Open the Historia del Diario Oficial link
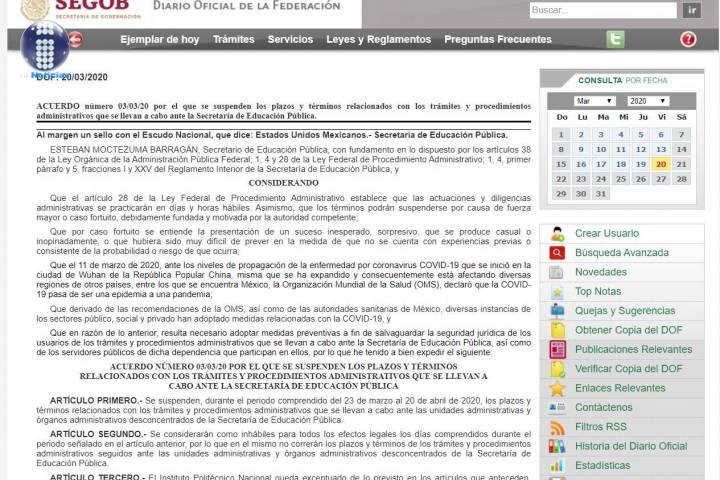Viewport: 720px width, 480px height. pos(630,446)
